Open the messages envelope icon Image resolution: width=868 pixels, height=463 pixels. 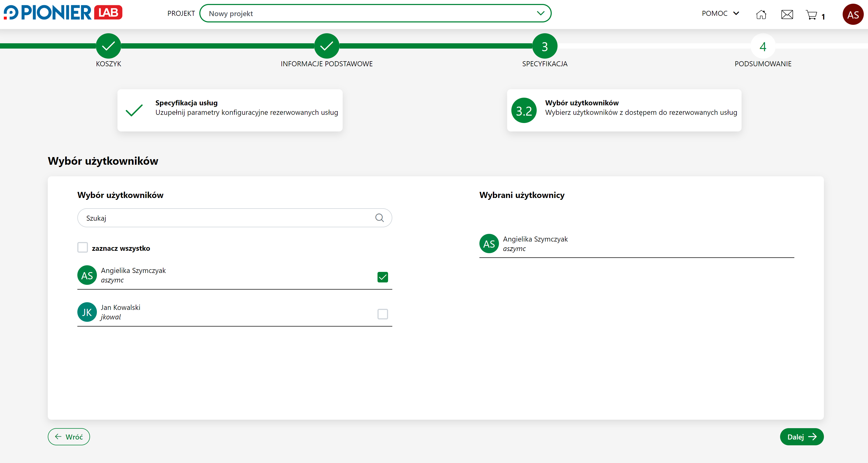tap(787, 15)
